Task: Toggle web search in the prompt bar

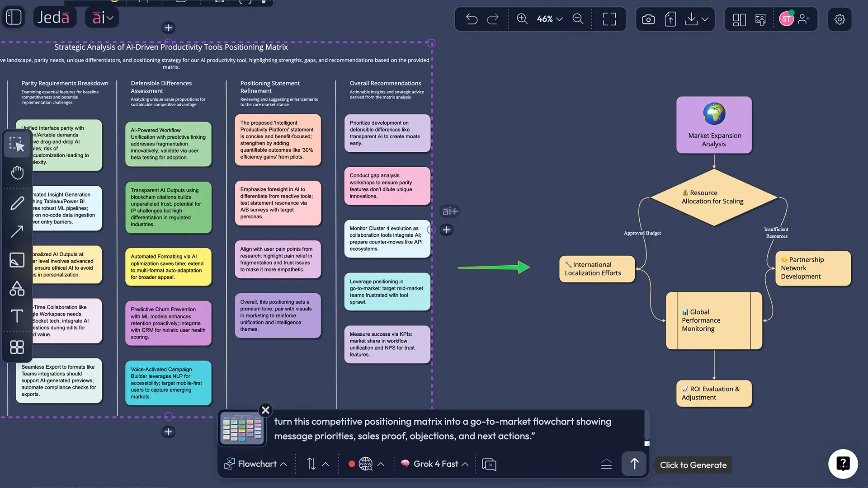Action: [365, 464]
